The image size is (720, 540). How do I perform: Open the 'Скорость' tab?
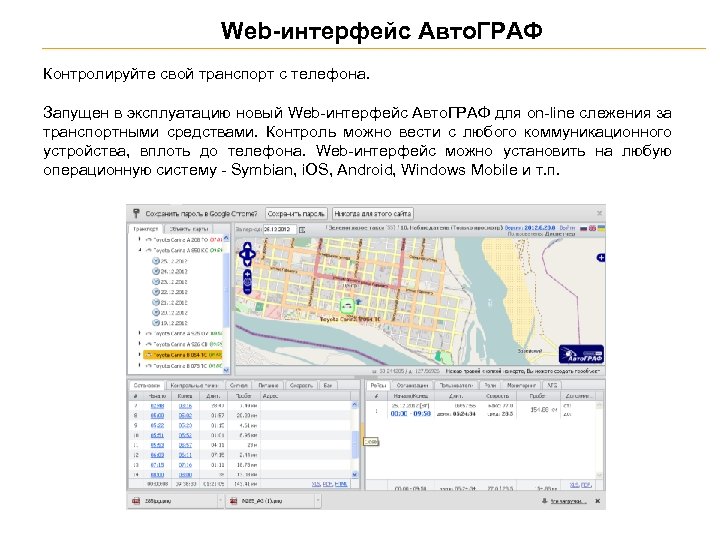(x=301, y=385)
